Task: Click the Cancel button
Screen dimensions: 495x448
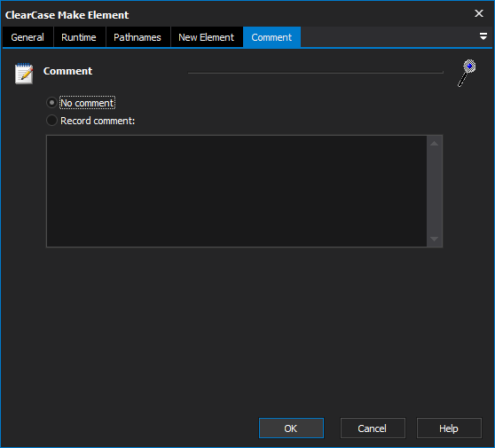Action: (x=373, y=428)
